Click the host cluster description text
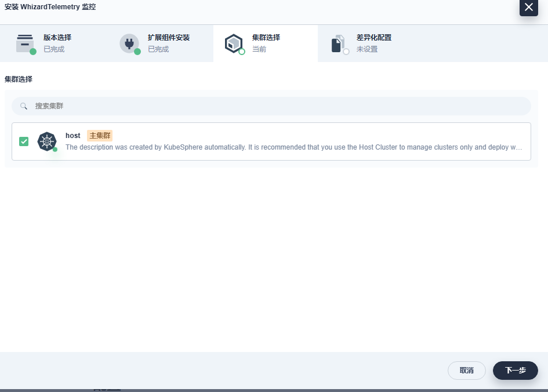 click(x=293, y=147)
